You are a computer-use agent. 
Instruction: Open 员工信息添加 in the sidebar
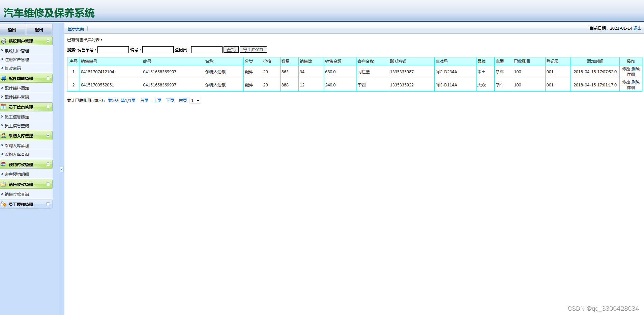click(x=17, y=117)
